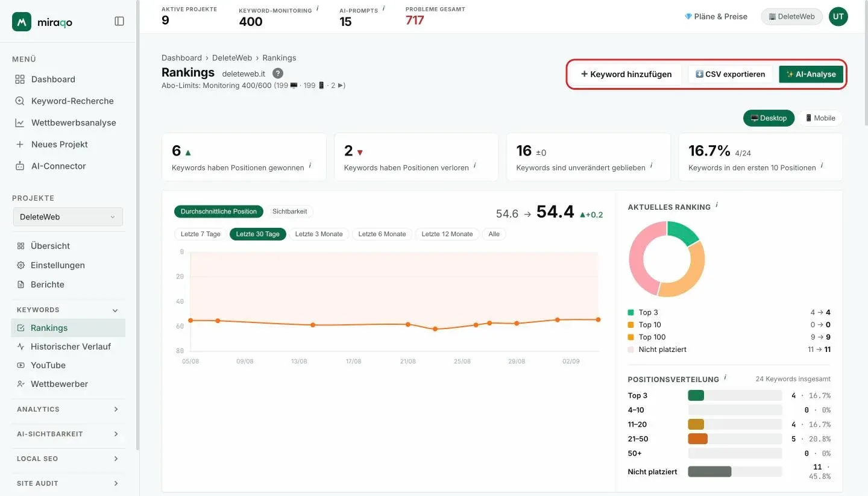Screen dimensions: 868x496
Task: Click info icon next to Aktuelles Ranking
Action: point(717,206)
